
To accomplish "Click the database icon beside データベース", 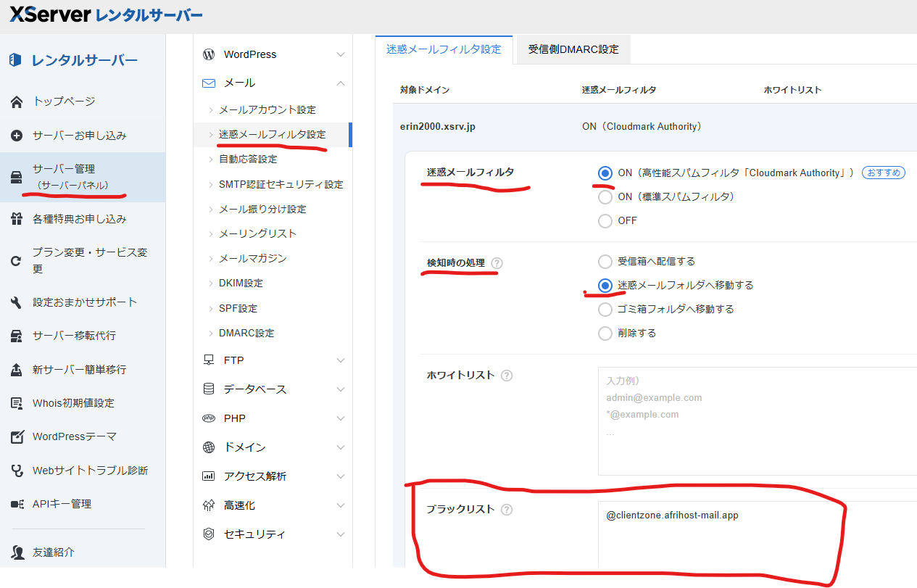I will click(x=209, y=389).
